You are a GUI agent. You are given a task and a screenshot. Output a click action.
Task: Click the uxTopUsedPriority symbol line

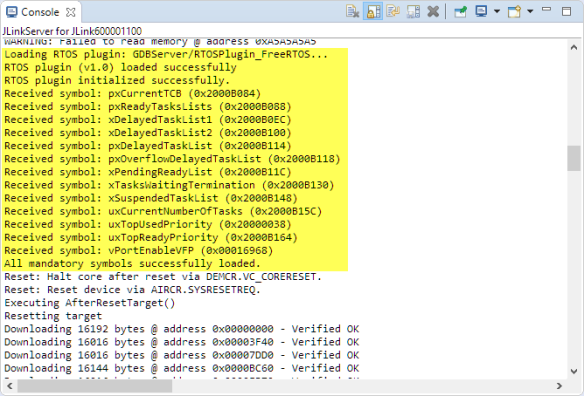point(147,224)
